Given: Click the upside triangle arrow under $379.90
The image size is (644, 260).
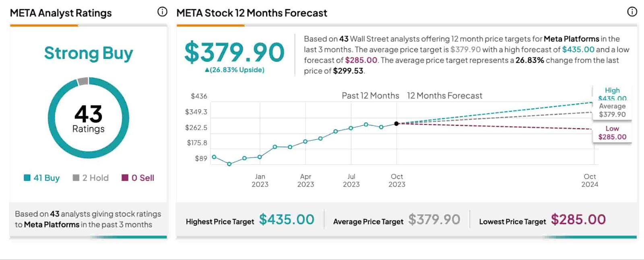Looking at the screenshot, I should click(x=207, y=70).
